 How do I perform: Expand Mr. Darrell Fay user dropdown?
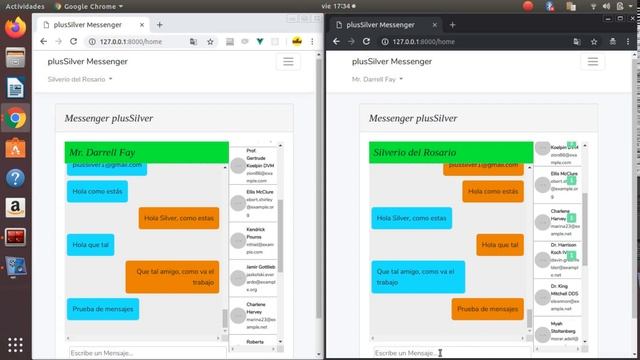tap(378, 79)
